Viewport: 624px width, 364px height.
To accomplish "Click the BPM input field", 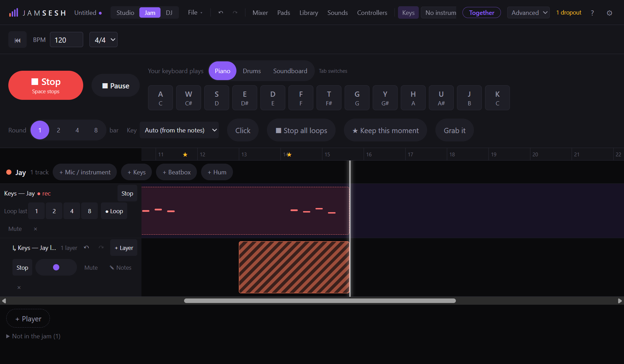I will pyautogui.click(x=67, y=40).
